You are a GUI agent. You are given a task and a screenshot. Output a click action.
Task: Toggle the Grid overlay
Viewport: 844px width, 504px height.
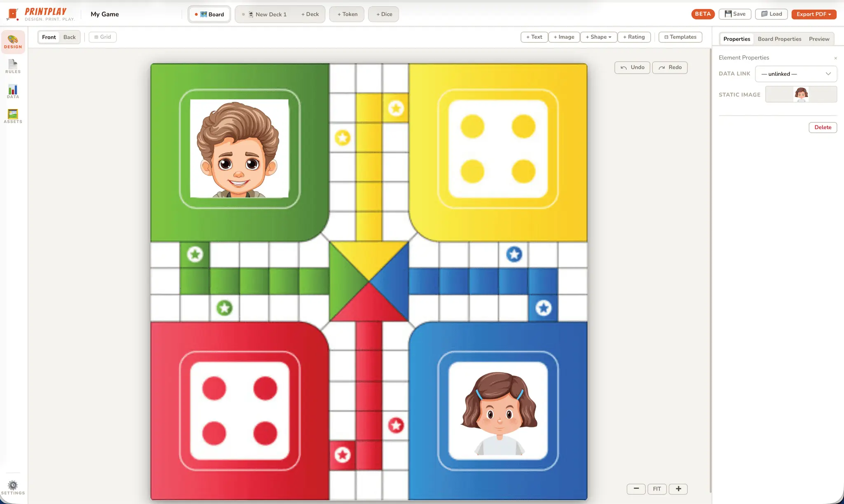[x=103, y=37]
